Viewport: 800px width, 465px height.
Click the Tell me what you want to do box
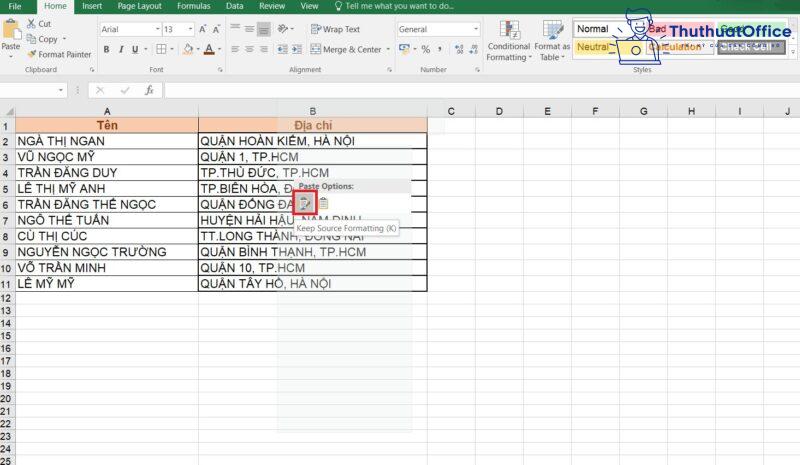tap(394, 6)
